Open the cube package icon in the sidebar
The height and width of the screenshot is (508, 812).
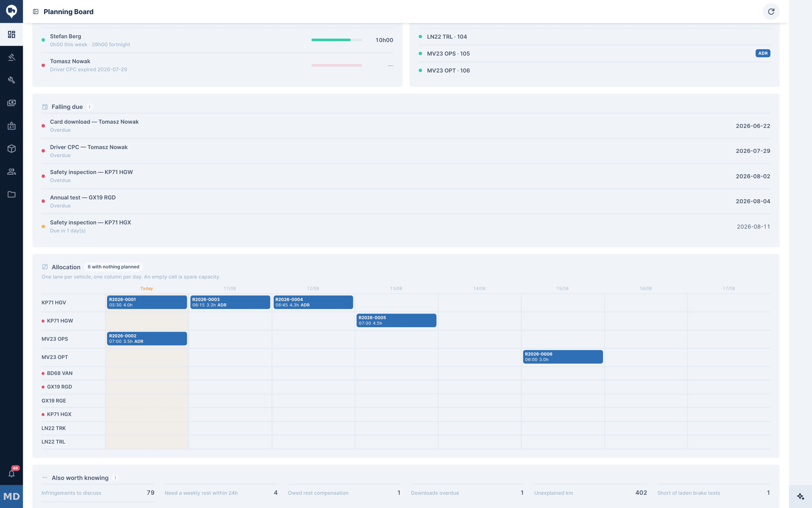coord(11,149)
